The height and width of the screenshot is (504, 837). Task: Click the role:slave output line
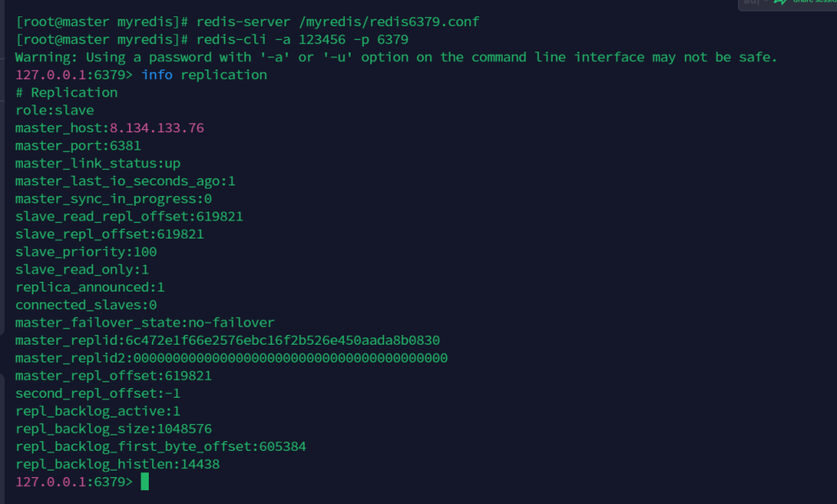pyautogui.click(x=54, y=110)
